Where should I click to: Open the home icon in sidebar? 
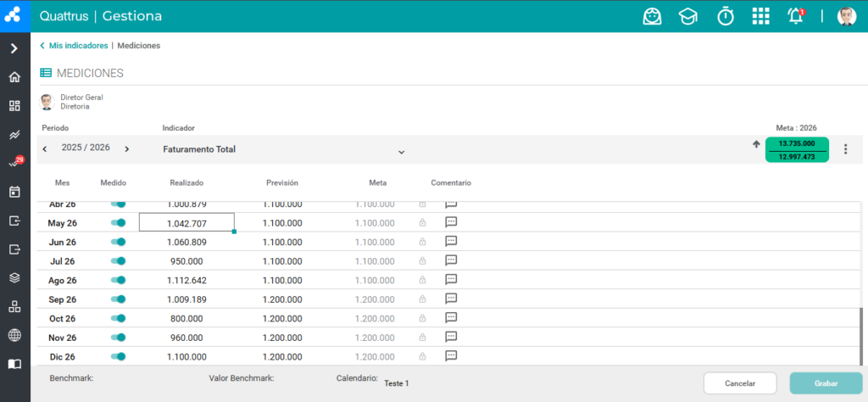click(x=15, y=77)
